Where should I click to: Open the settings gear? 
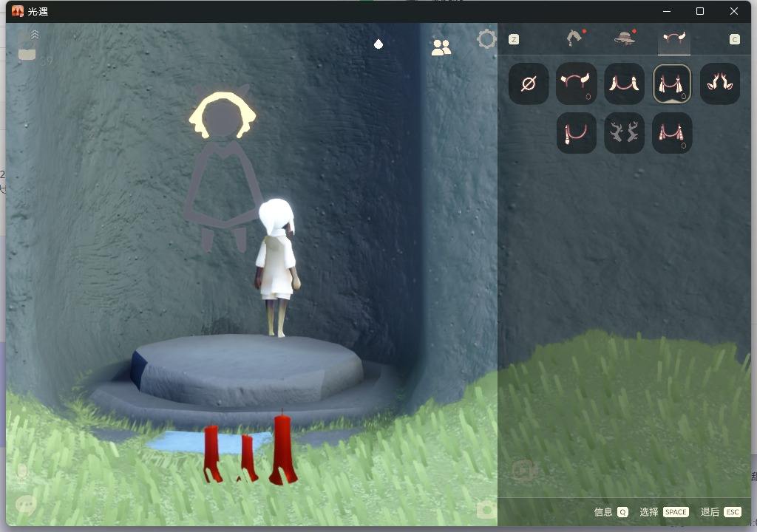[486, 39]
